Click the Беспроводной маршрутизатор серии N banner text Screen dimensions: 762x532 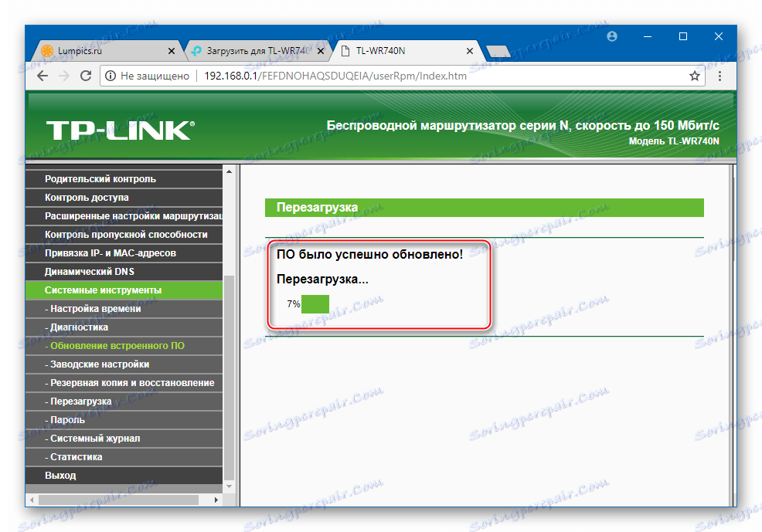pyautogui.click(x=522, y=126)
